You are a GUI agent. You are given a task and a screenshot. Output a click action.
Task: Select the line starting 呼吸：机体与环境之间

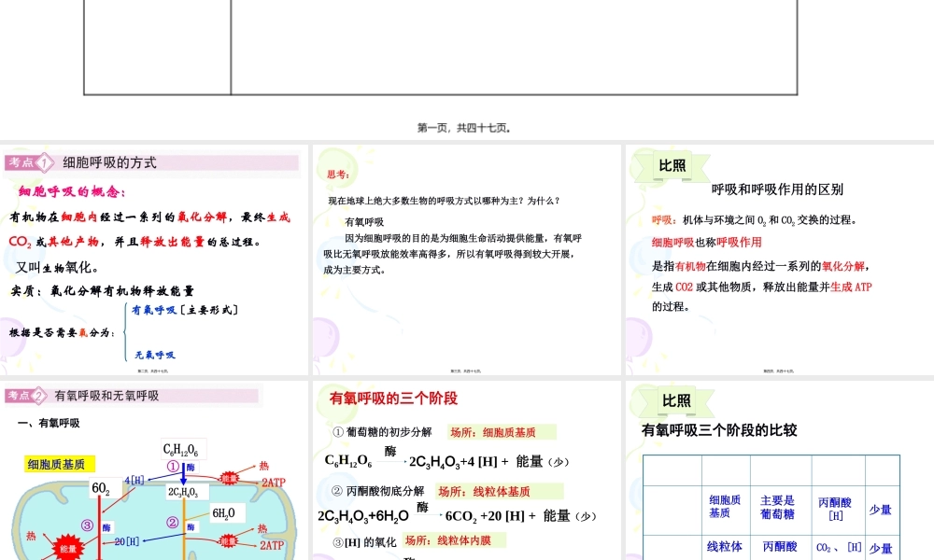click(756, 220)
